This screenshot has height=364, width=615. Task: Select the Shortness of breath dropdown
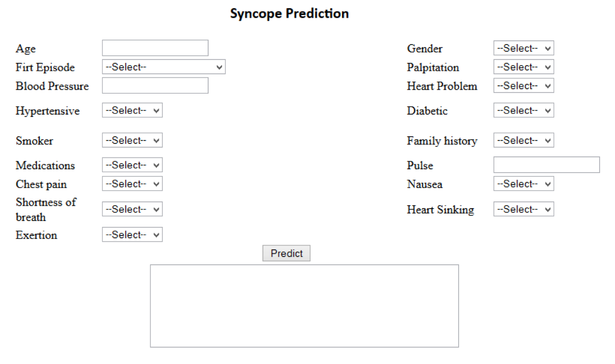click(132, 210)
